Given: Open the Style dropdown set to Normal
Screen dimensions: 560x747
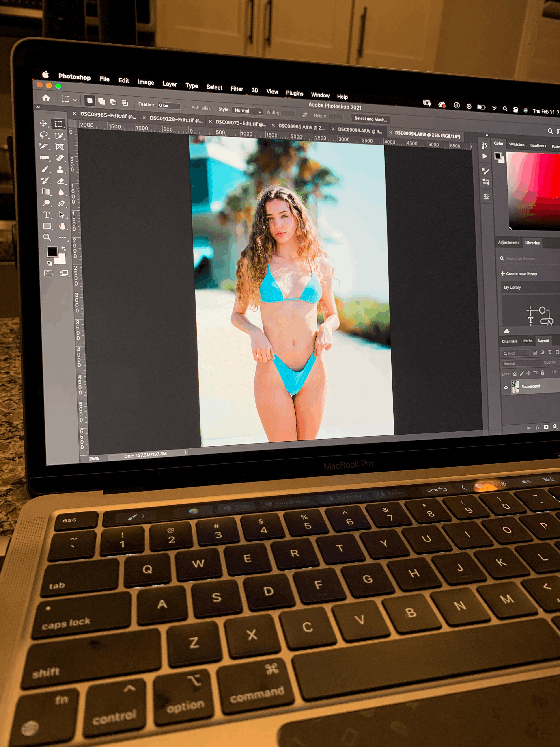Looking at the screenshot, I should point(248,111).
